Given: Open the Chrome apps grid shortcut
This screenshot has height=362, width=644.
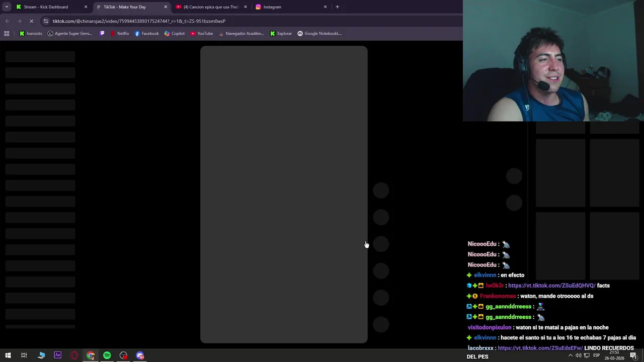Looking at the screenshot, I should [x=7, y=34].
